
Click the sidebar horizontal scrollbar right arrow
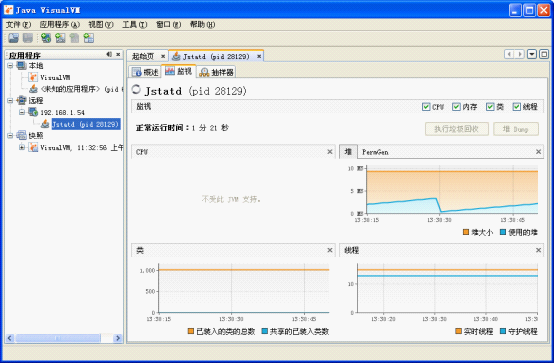point(118,338)
